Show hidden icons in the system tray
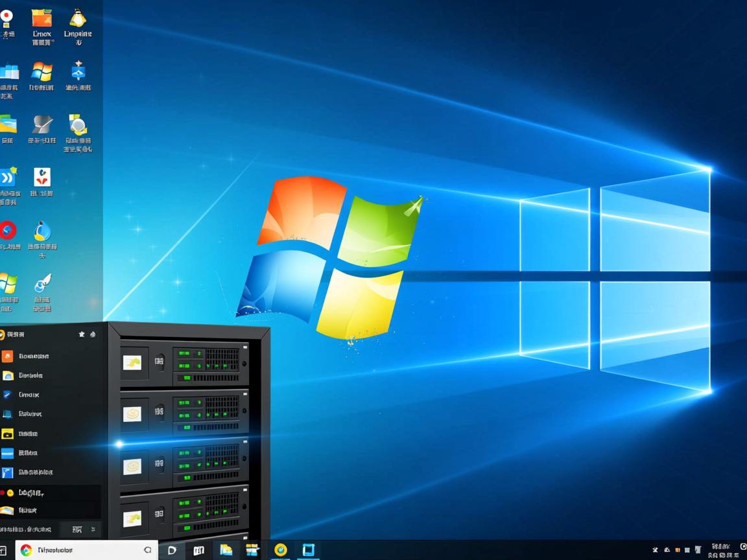Screen dimensions: 747x560 656,548
